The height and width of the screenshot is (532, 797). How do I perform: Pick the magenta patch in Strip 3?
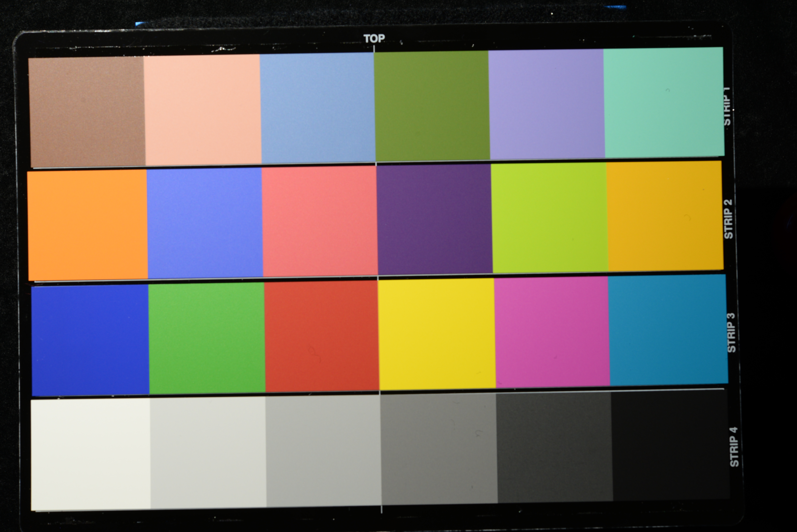[552, 332]
